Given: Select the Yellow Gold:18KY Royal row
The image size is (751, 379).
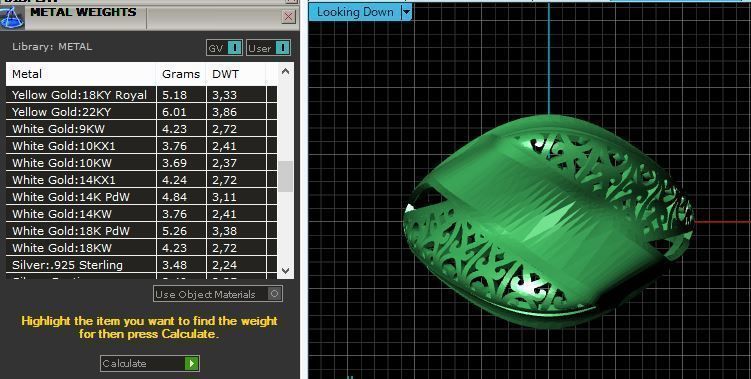Looking at the screenshot, I should coord(142,94).
